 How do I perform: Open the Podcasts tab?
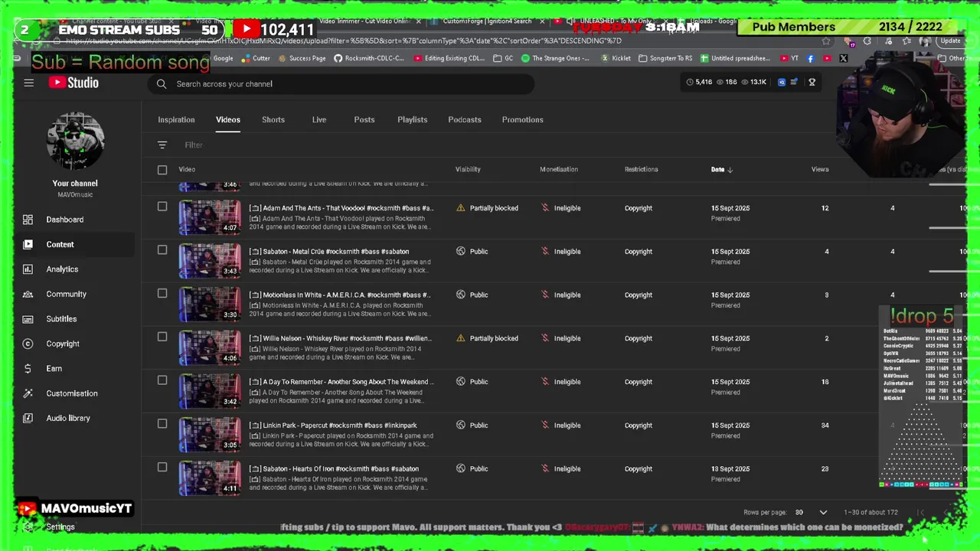tap(465, 119)
